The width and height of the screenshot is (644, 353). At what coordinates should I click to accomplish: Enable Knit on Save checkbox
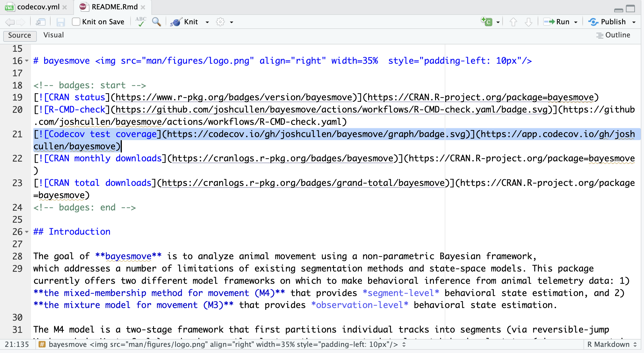(x=76, y=22)
